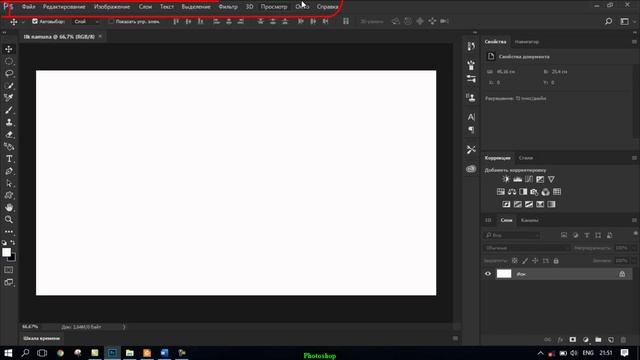This screenshot has height=360, width=640.
Task: Change screen mode at toolbox bottom
Action: click(9, 282)
